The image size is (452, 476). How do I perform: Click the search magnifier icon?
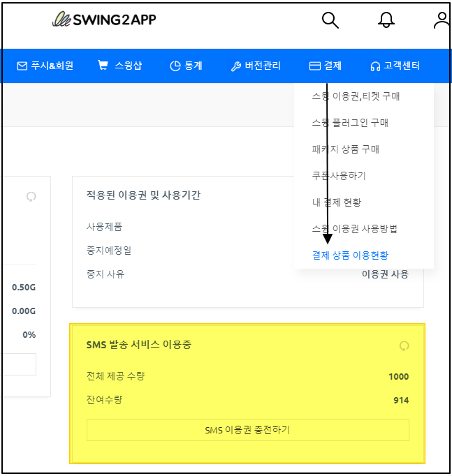point(330,20)
